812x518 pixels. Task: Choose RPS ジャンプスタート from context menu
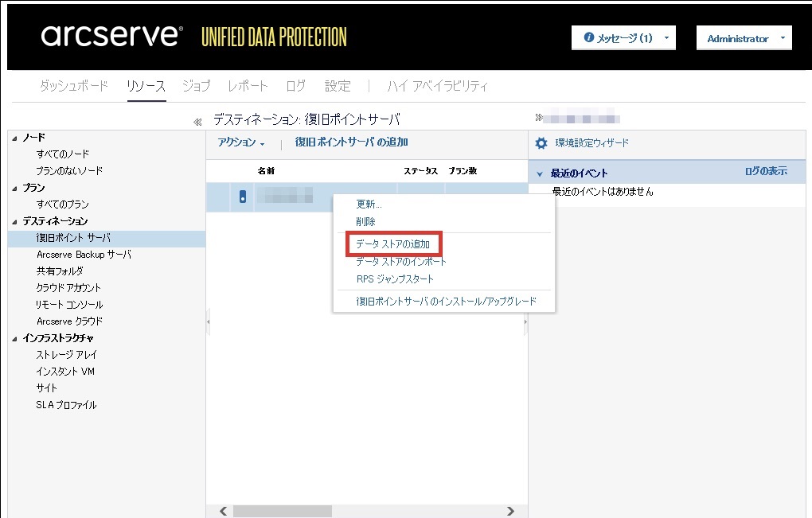click(395, 279)
